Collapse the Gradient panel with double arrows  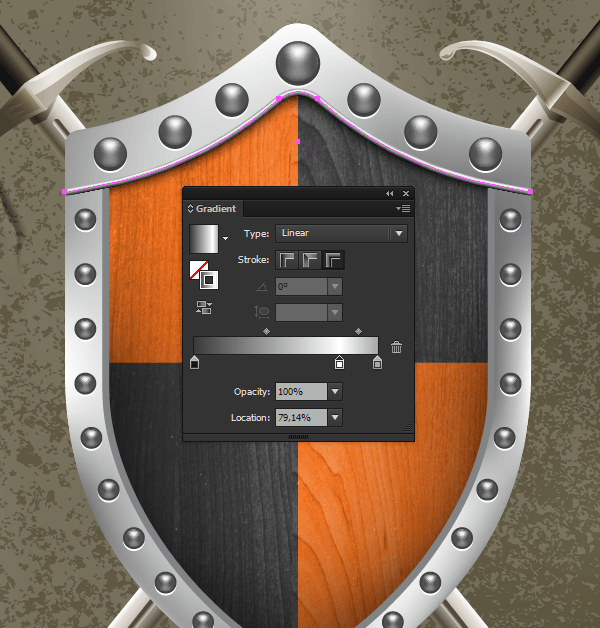[x=389, y=193]
